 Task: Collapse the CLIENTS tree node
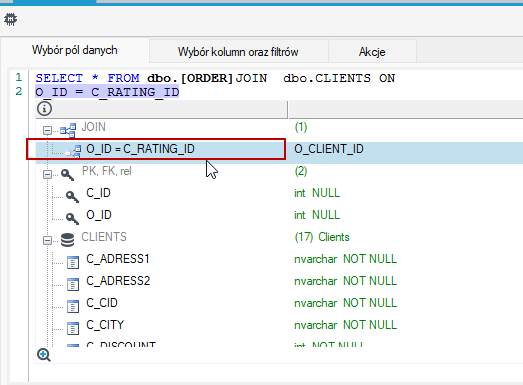click(47, 240)
